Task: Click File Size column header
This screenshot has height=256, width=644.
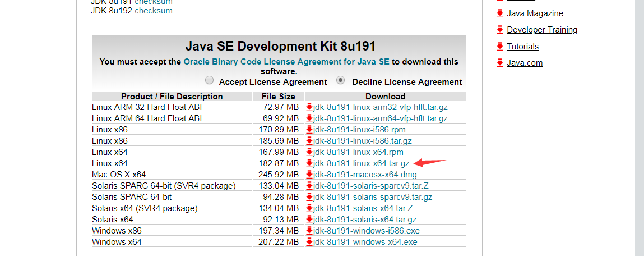Action: coord(279,97)
